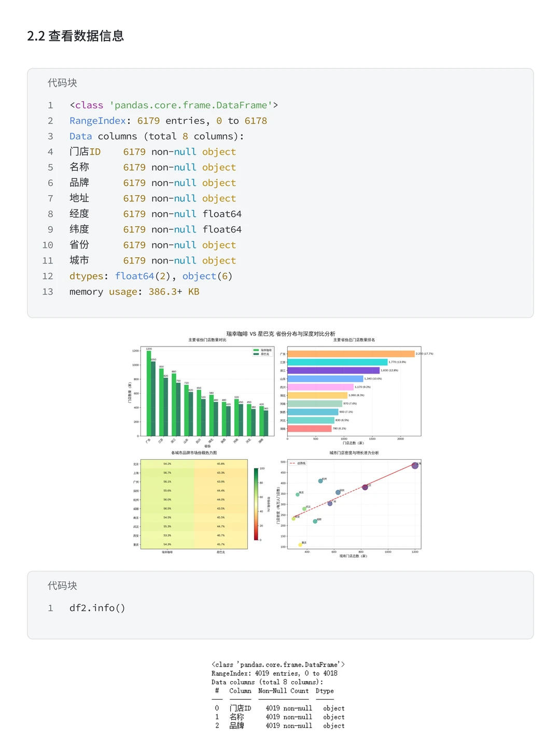Click the heading "2.2 查看数据信息"
560x747 pixels.
(75, 36)
